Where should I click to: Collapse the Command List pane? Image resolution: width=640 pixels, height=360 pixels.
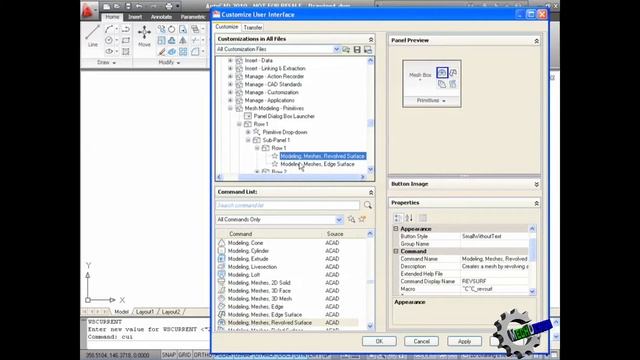(371, 192)
